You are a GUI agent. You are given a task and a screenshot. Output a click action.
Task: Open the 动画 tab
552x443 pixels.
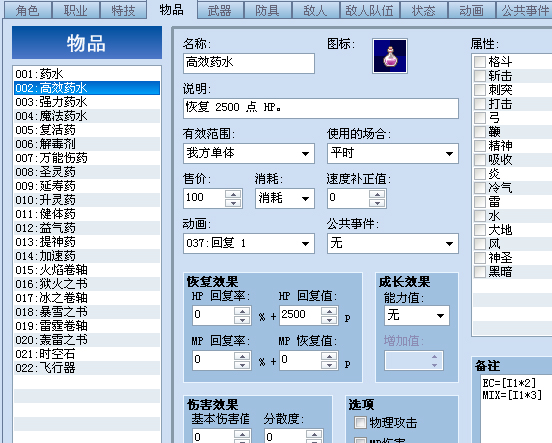471,11
